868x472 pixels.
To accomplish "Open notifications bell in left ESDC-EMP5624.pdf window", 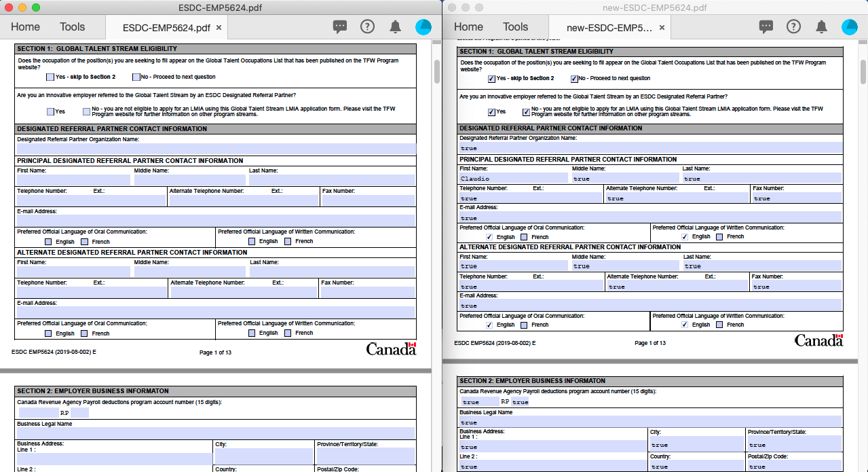I will tap(395, 27).
